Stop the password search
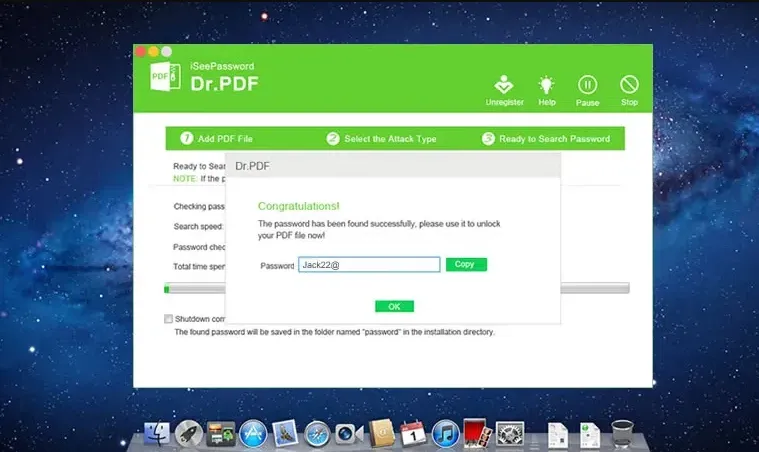The width and height of the screenshot is (759, 452). (629, 85)
